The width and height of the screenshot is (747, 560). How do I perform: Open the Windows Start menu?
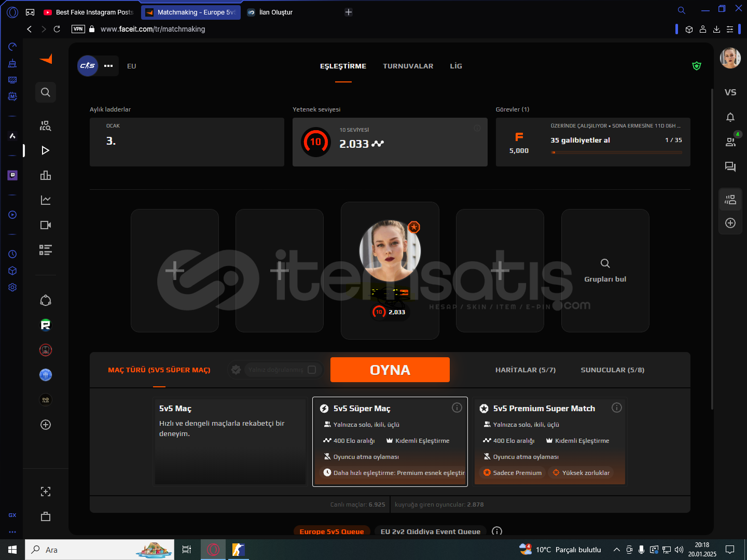12,550
